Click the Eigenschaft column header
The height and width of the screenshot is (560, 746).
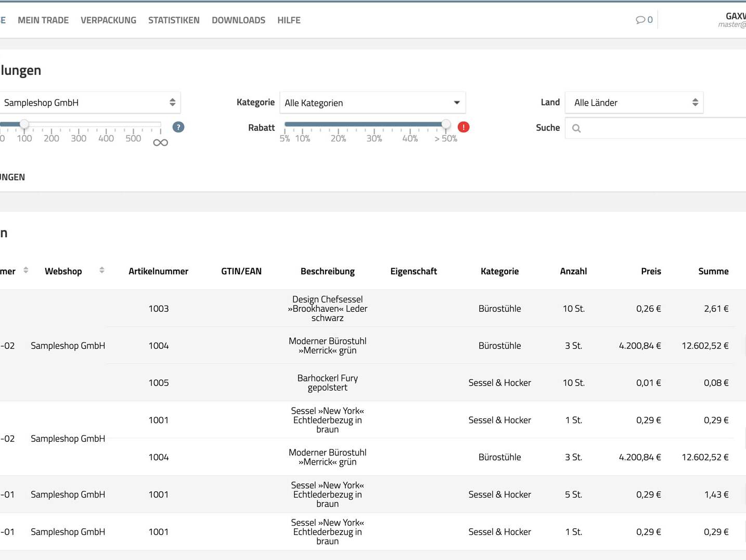[x=414, y=271]
